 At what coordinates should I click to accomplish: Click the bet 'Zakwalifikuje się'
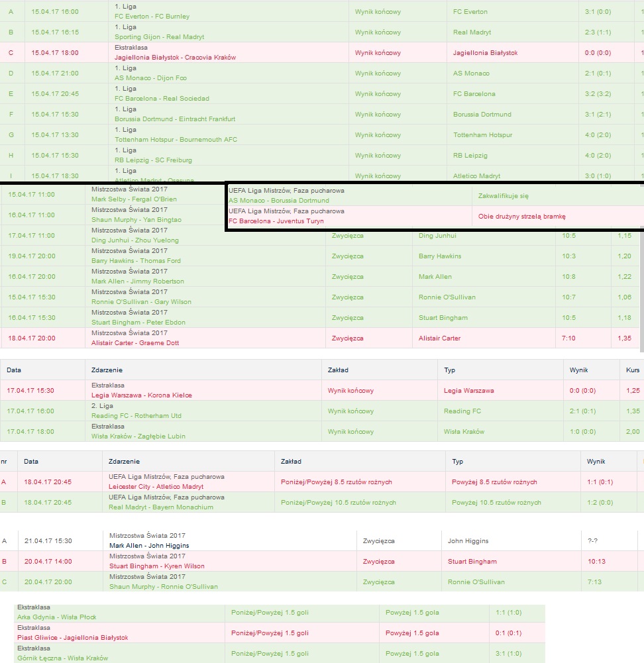click(503, 196)
